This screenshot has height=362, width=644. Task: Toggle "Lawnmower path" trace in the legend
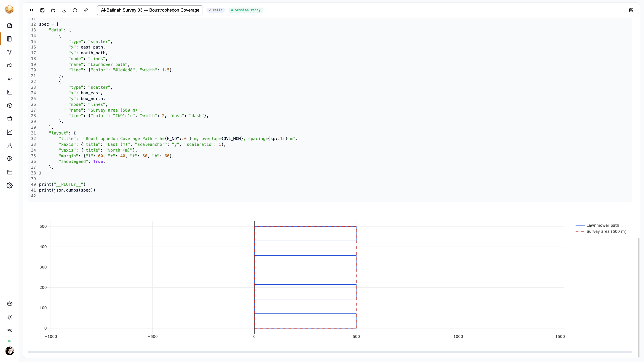click(597, 225)
